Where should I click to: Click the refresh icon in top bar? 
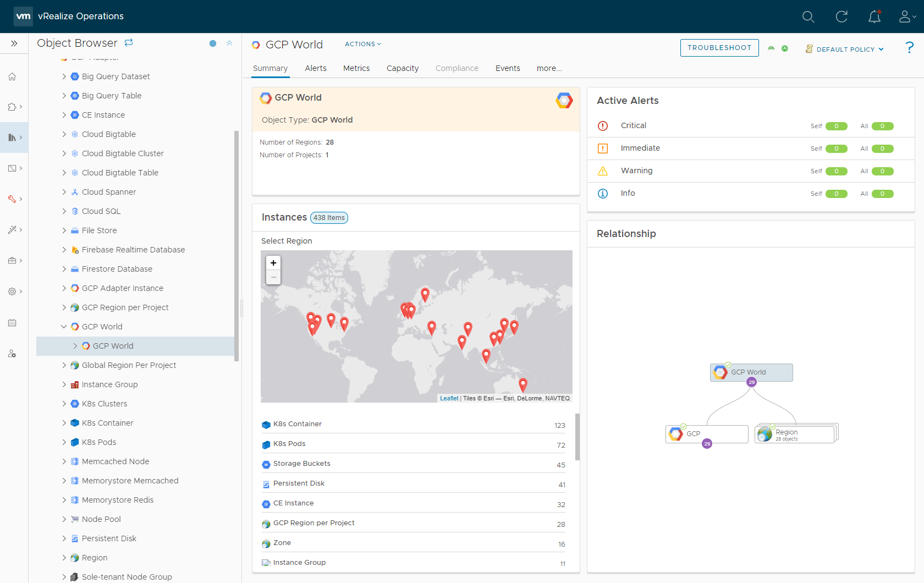click(x=842, y=16)
